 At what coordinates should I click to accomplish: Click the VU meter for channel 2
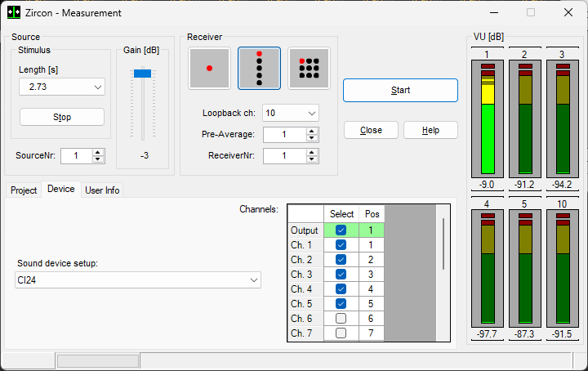pyautogui.click(x=525, y=118)
